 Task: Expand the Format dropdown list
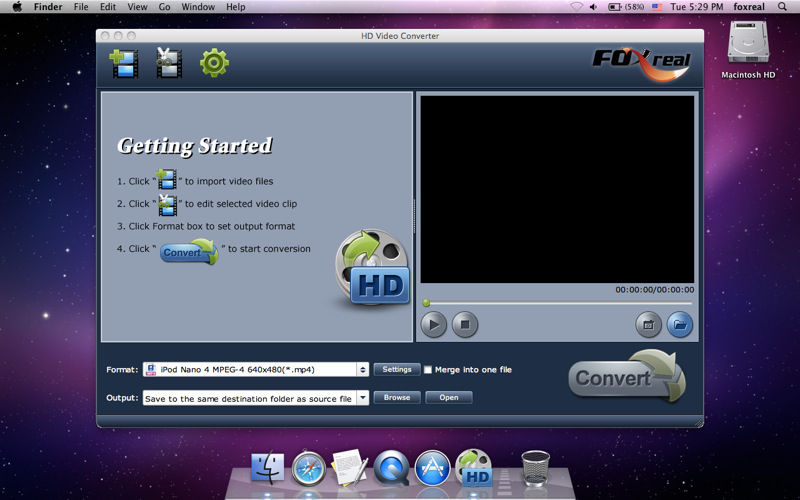[x=362, y=370]
